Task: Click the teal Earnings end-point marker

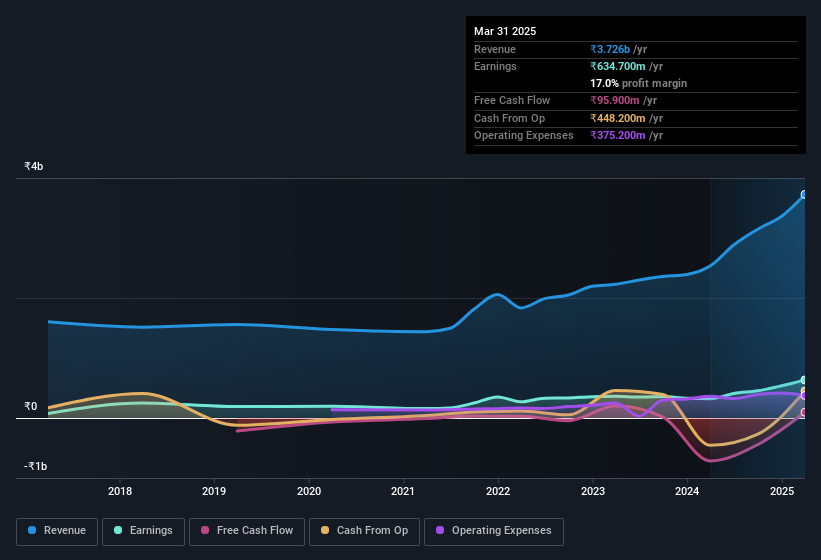Action: pyautogui.click(x=804, y=380)
